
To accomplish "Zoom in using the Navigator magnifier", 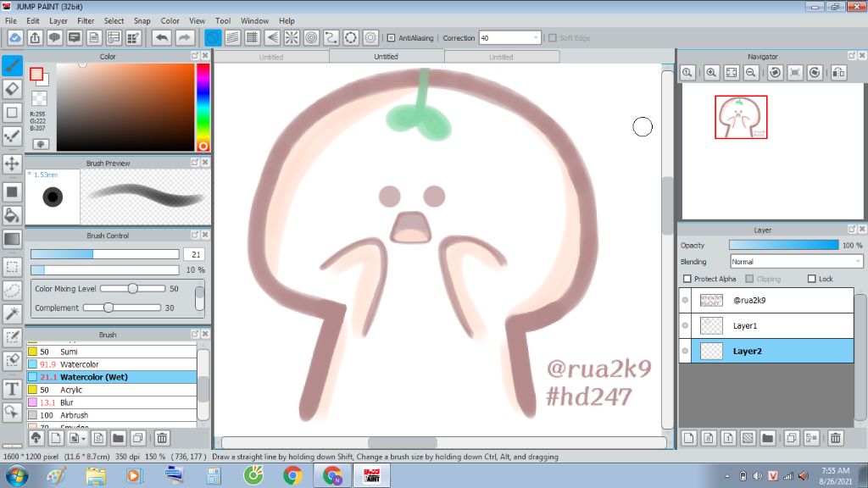I will tap(711, 74).
